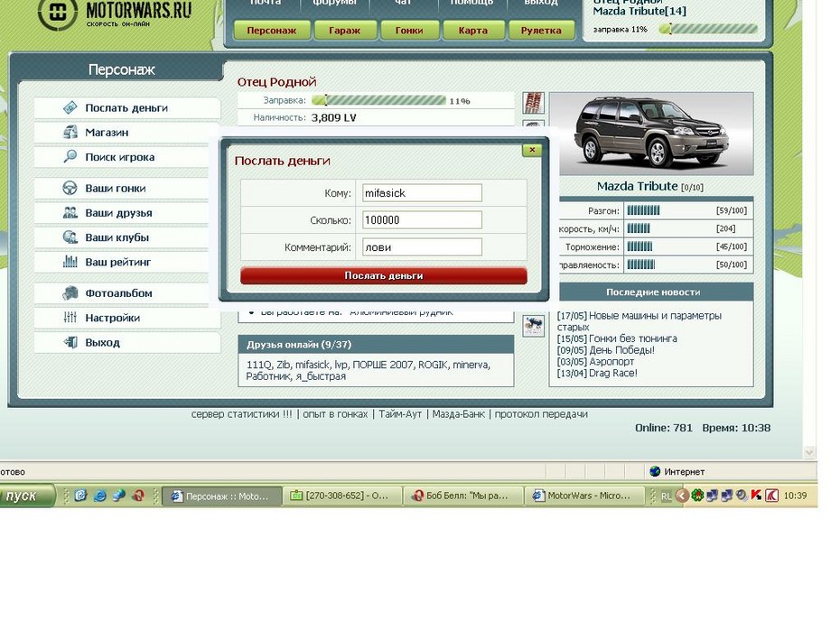Click the green flower tray icon
This screenshot has width=840, height=630.
[x=697, y=496]
